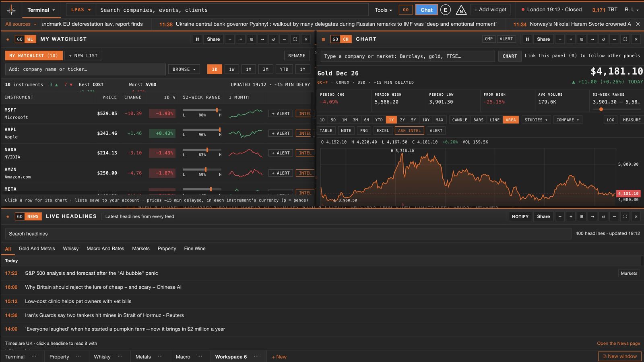Click the horizontal arrows icon in My Watchlist header
This screenshot has width=644, height=362.
pos(262,39)
